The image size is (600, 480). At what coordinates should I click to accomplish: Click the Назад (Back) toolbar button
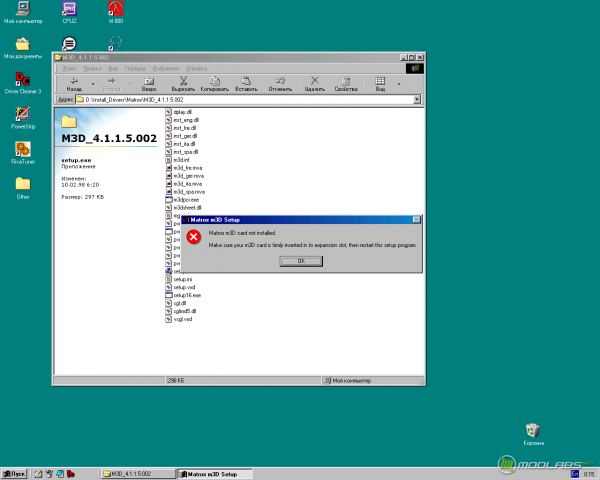[74, 84]
